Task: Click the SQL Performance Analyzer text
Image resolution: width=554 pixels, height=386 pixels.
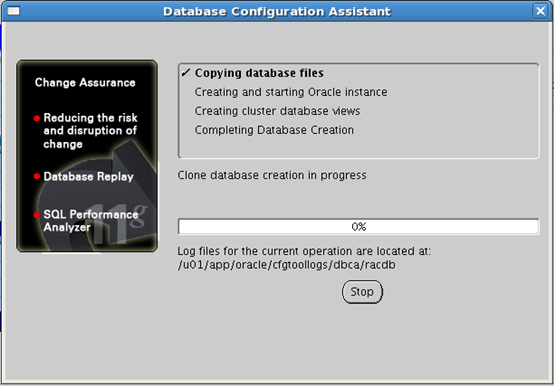Action: coord(91,221)
